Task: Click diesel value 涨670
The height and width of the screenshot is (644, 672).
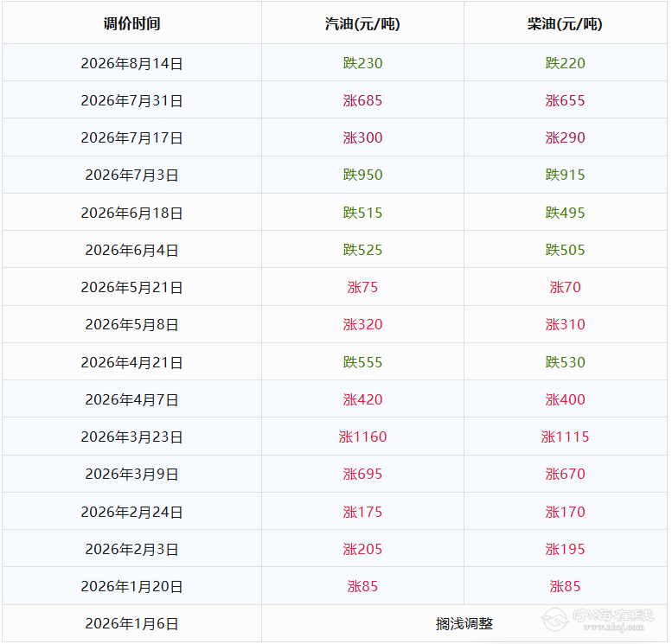Action: pos(565,475)
